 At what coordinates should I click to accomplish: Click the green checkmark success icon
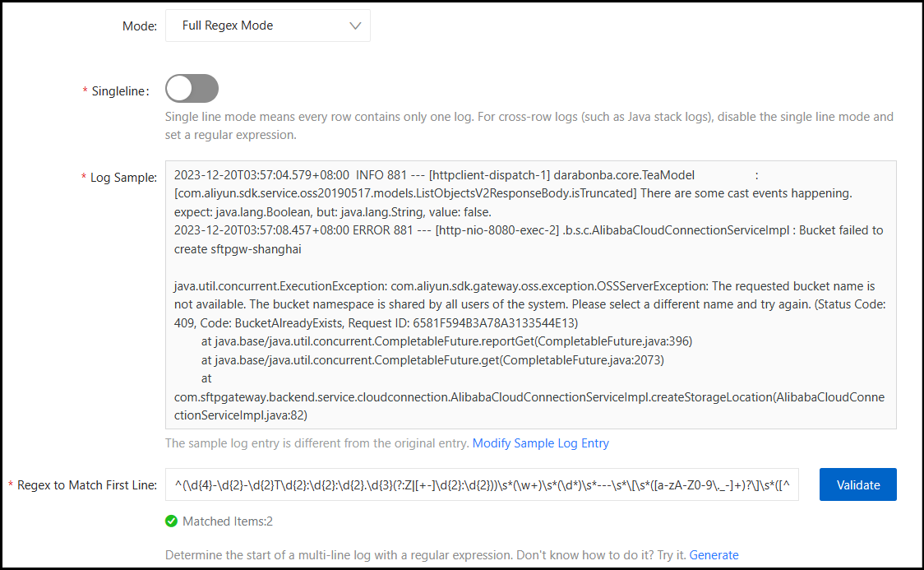pos(172,521)
